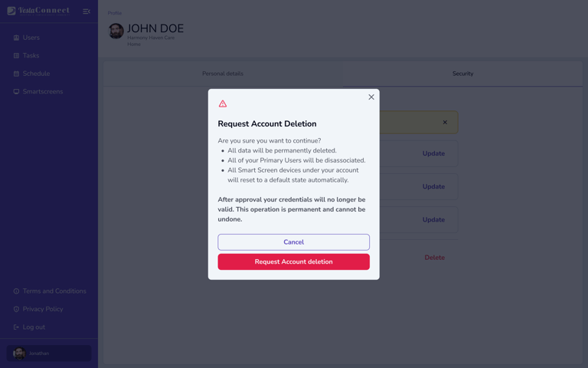Click the Users icon in sidebar
The image size is (588, 368).
click(16, 38)
